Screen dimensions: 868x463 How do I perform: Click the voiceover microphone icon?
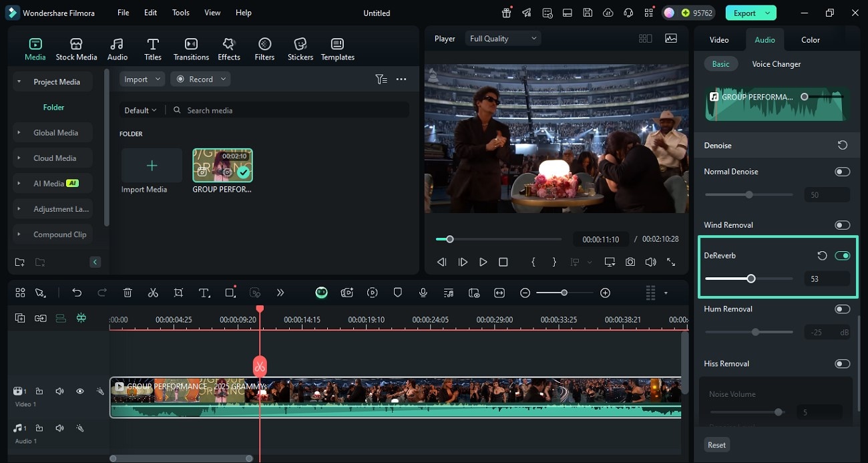[423, 293]
